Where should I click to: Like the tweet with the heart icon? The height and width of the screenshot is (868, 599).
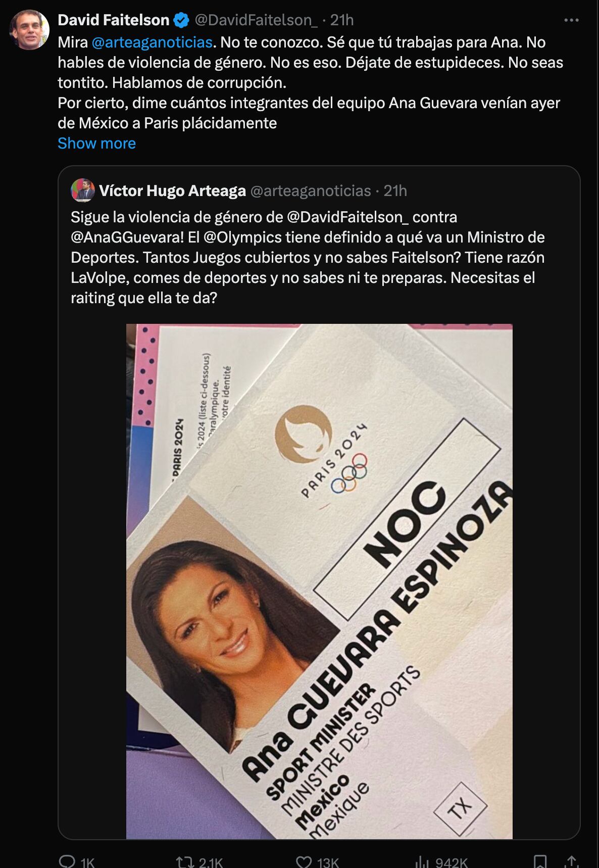click(304, 861)
